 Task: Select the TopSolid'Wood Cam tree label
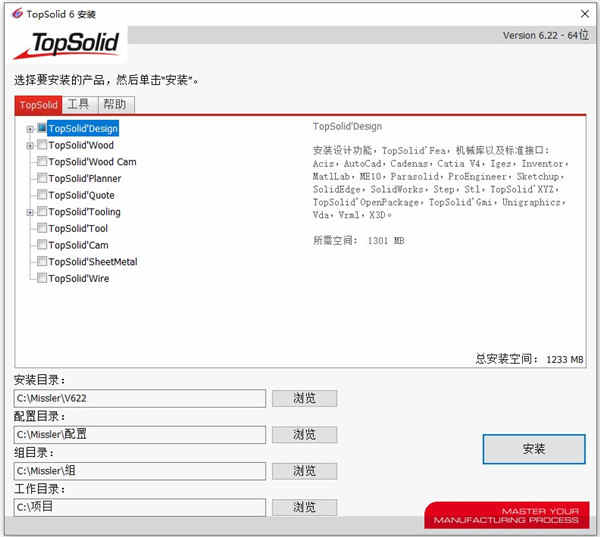92,162
